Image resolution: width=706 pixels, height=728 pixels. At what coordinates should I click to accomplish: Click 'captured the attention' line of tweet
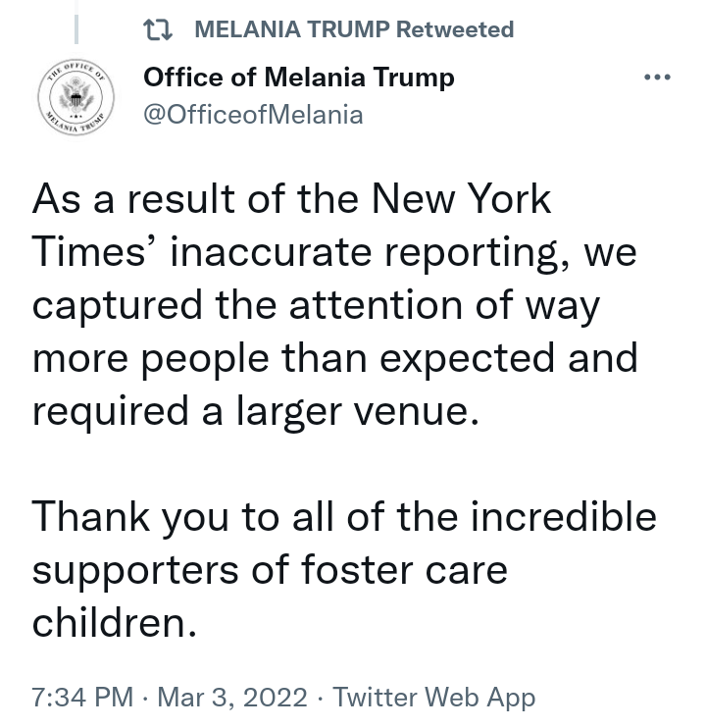247,306
